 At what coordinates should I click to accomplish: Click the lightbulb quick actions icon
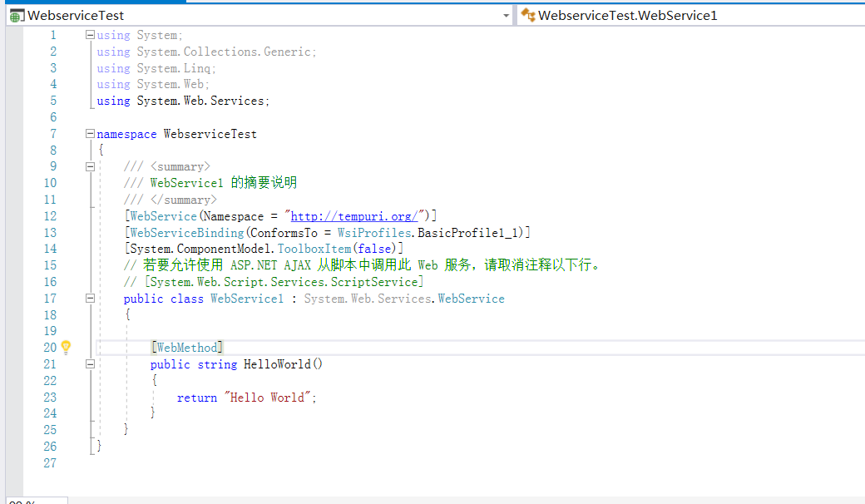tap(66, 347)
